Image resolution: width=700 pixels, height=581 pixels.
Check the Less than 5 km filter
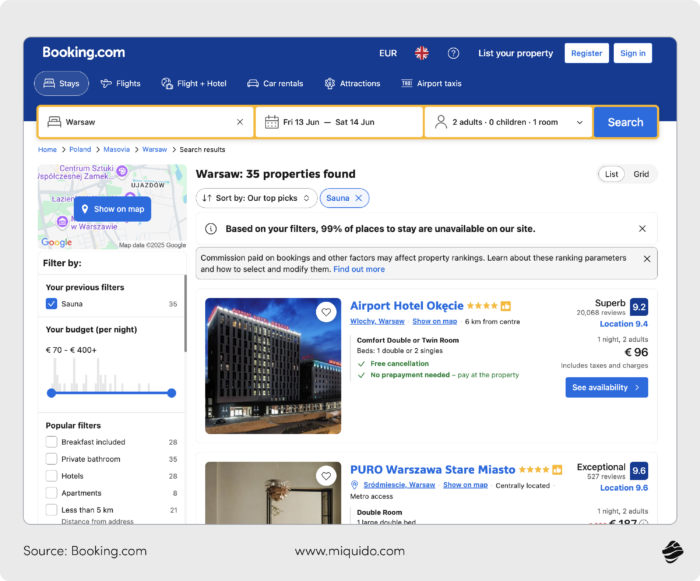51,510
